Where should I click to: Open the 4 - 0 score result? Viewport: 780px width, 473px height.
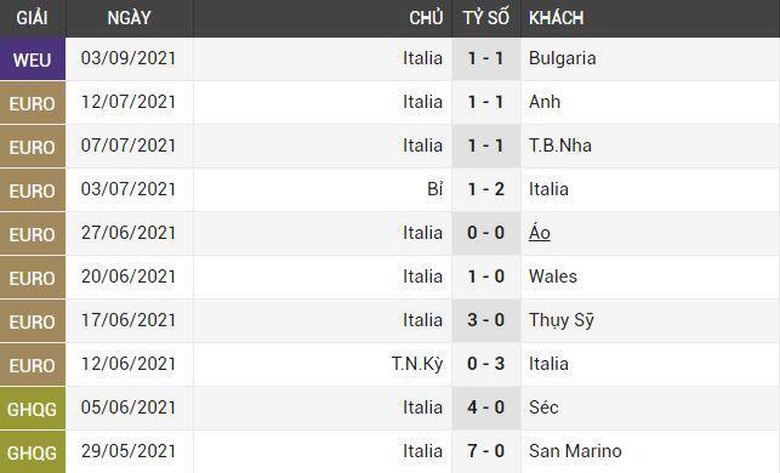[486, 408]
